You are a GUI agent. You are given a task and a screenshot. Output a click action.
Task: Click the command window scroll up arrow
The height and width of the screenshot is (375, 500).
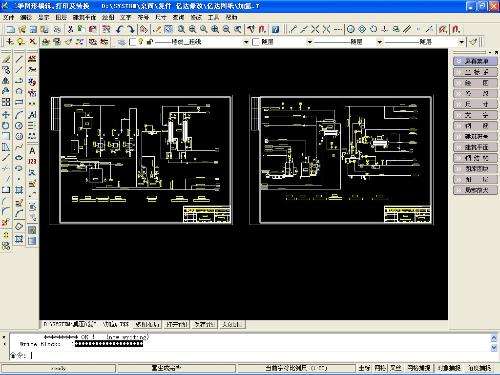[x=494, y=338]
